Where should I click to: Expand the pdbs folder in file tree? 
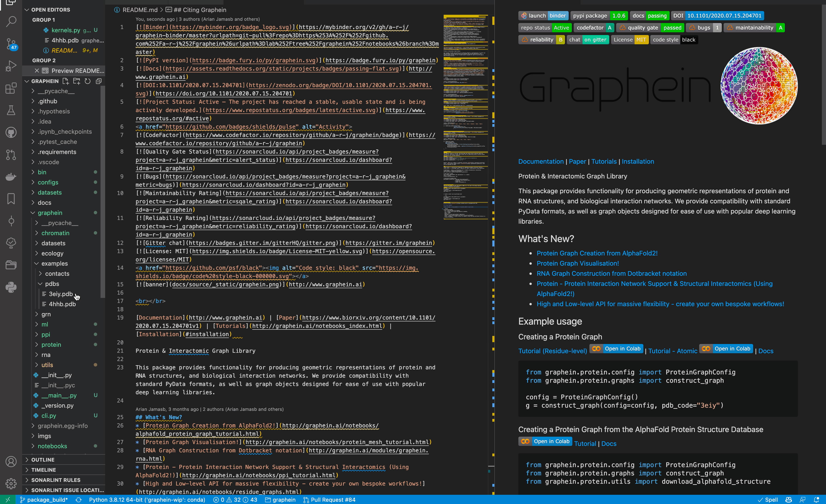tap(37, 283)
